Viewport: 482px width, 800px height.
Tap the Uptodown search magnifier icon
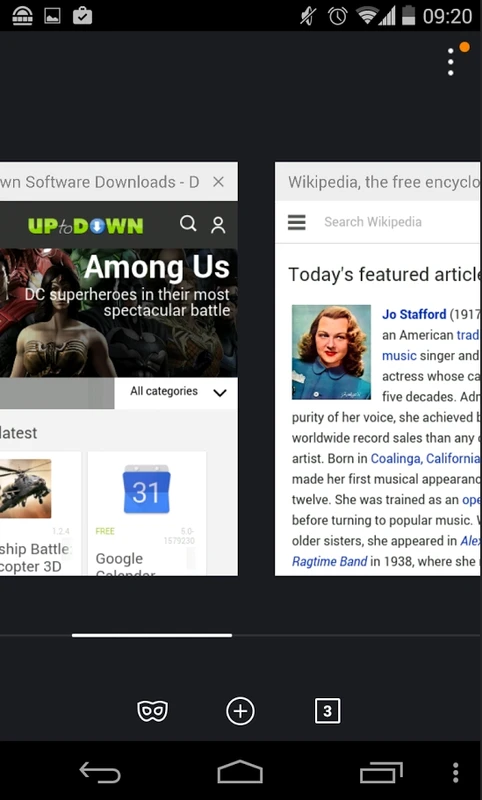click(x=188, y=223)
